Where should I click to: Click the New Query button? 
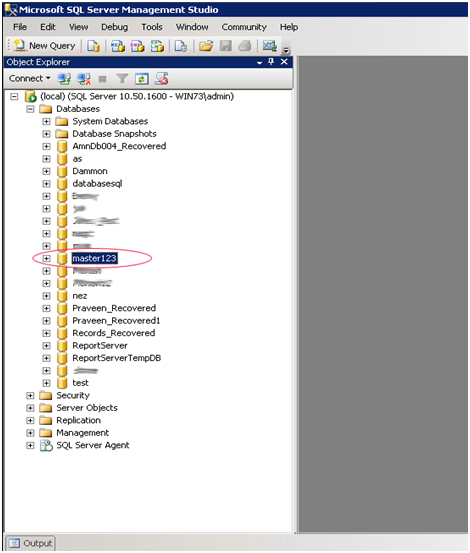pos(44,46)
